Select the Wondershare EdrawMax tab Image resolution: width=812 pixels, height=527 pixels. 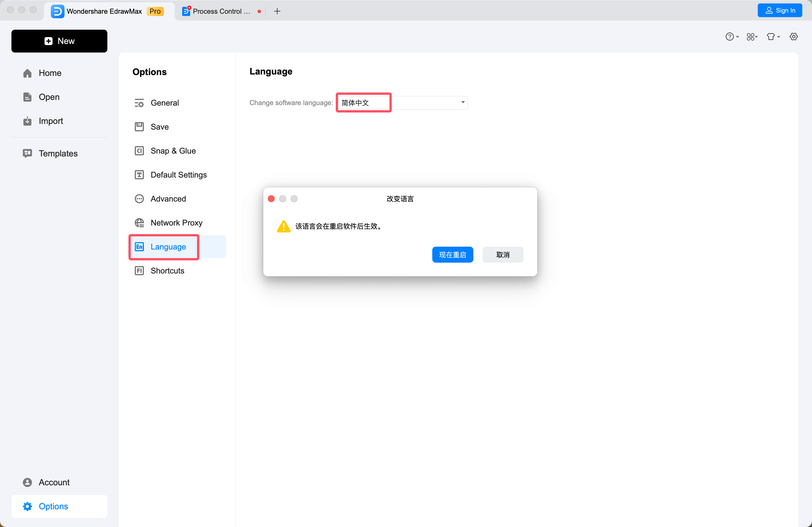tap(104, 11)
